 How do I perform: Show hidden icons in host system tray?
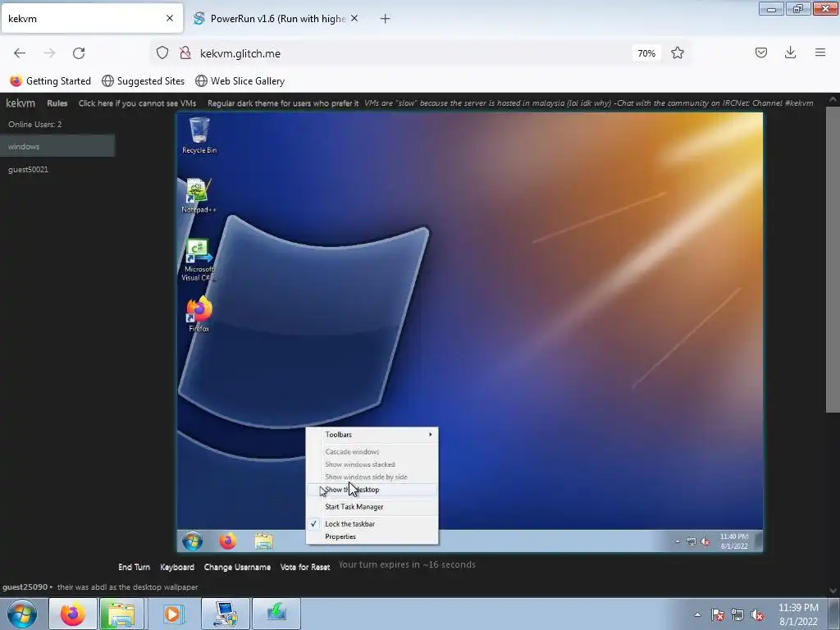click(697, 614)
